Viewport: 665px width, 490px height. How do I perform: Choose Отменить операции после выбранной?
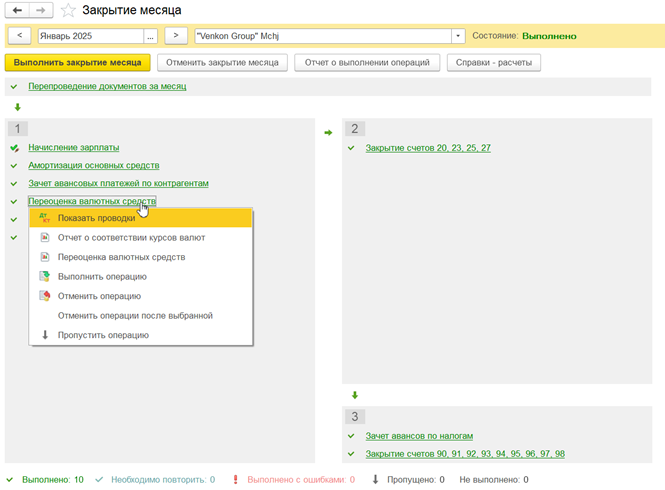pos(135,316)
